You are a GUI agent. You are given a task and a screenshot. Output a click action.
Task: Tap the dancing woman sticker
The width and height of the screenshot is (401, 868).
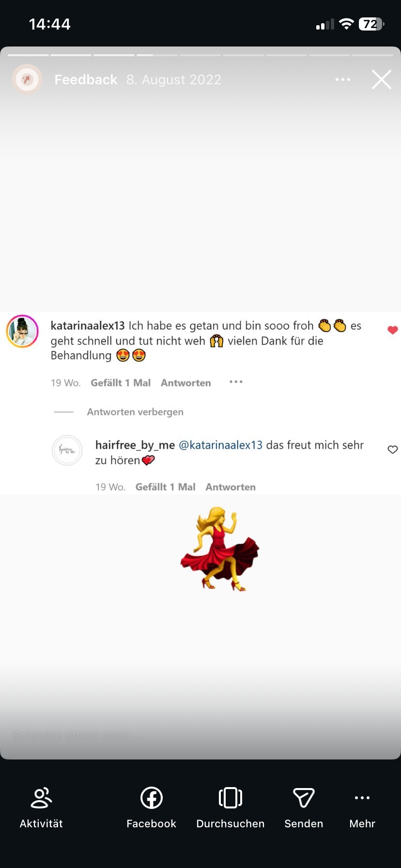pos(220,549)
